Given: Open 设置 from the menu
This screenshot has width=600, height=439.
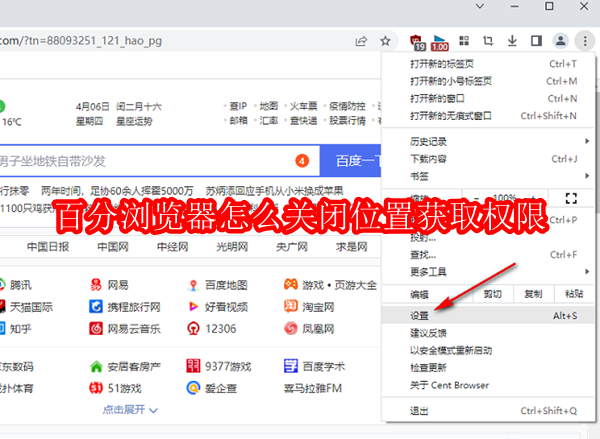Looking at the screenshot, I should click(x=488, y=316).
